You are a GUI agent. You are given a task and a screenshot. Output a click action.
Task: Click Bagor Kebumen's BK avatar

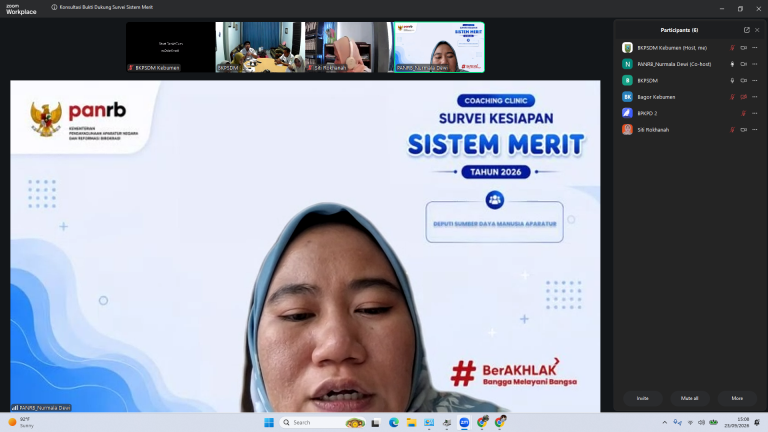coord(627,97)
